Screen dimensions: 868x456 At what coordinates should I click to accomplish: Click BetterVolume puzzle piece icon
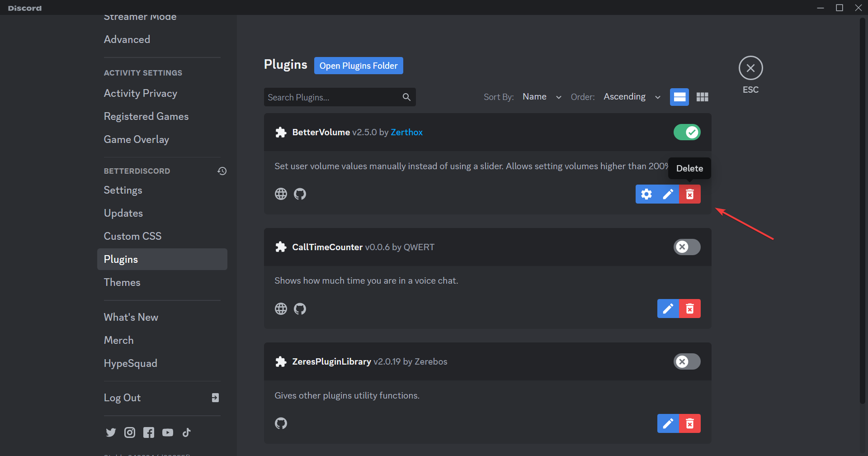[281, 133]
